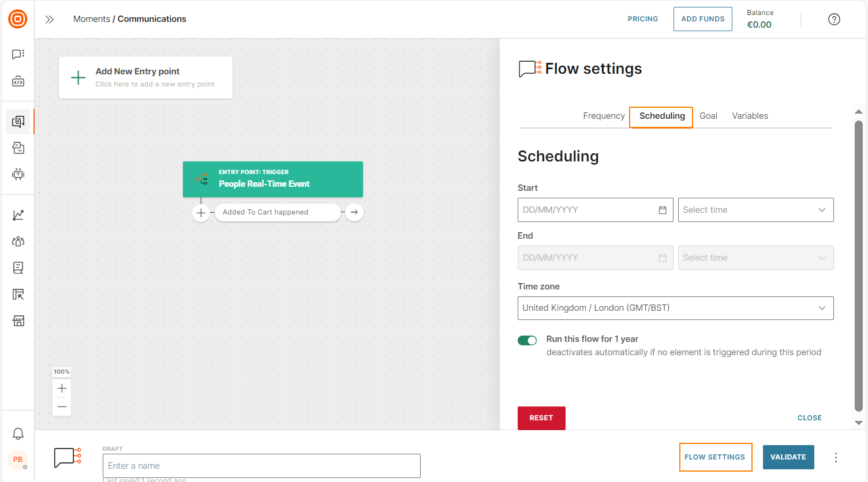The height and width of the screenshot is (482, 868).
Task: Open the chatbot Answers icon in sidebar
Action: tap(18, 174)
